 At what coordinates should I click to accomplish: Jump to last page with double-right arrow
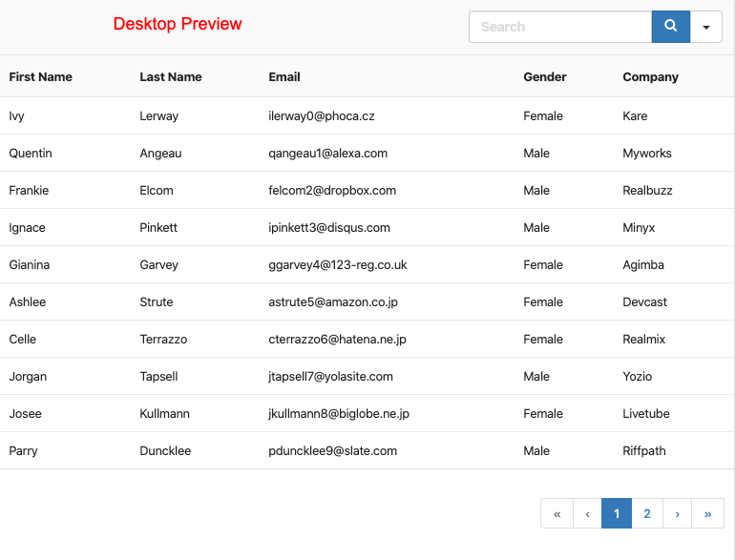707,513
